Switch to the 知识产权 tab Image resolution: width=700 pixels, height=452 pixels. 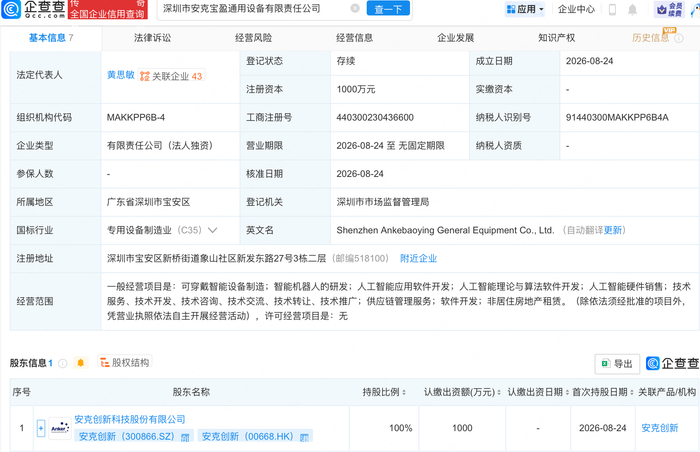pos(556,38)
